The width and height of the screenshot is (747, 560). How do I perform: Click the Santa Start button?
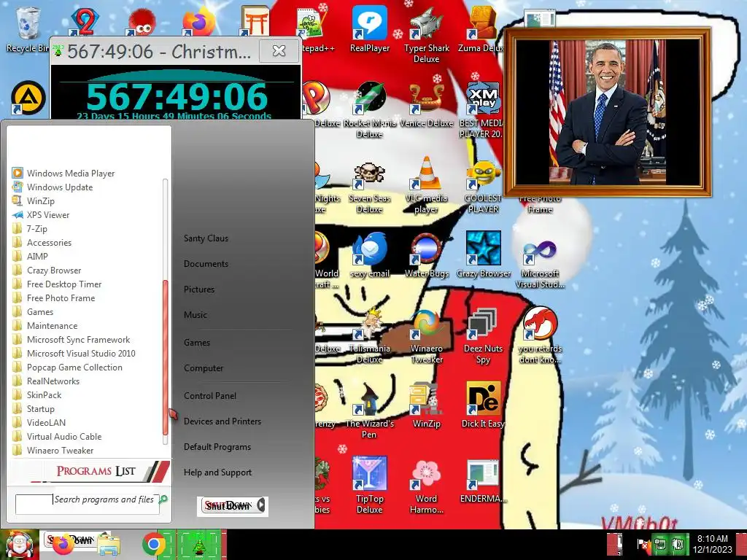click(19, 545)
